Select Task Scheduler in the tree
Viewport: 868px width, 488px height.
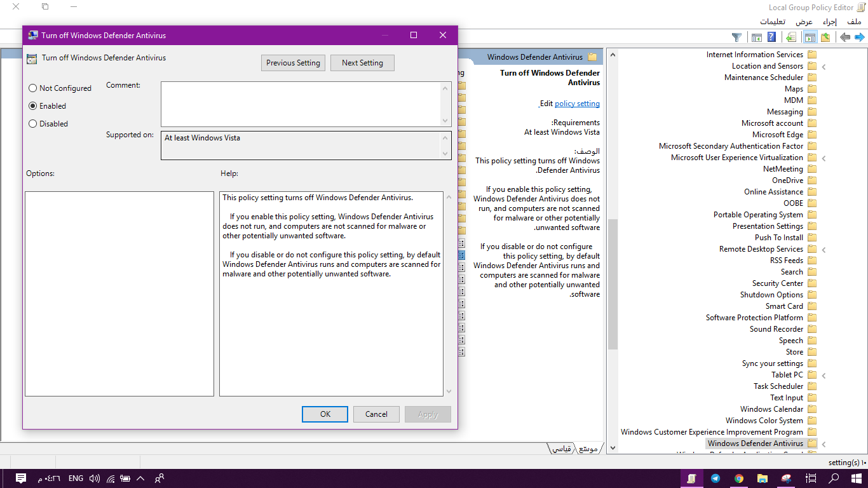pos(778,386)
